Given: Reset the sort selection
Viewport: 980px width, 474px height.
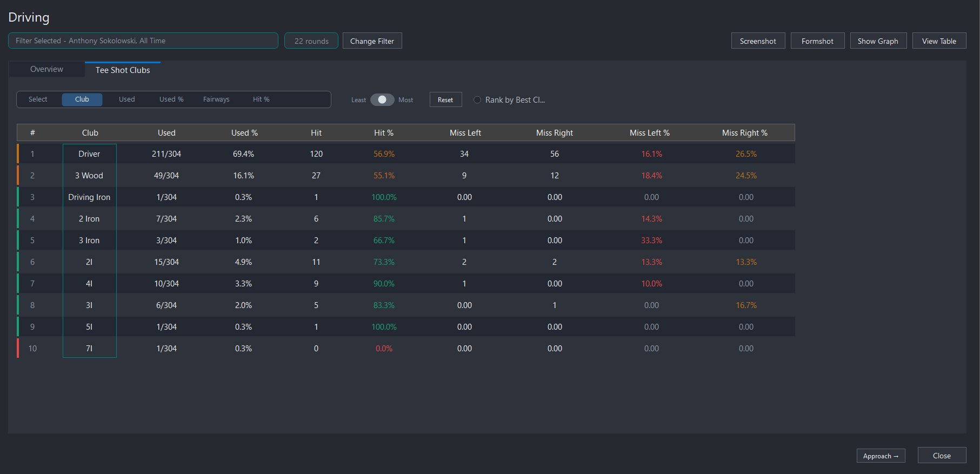Looking at the screenshot, I should 445,99.
